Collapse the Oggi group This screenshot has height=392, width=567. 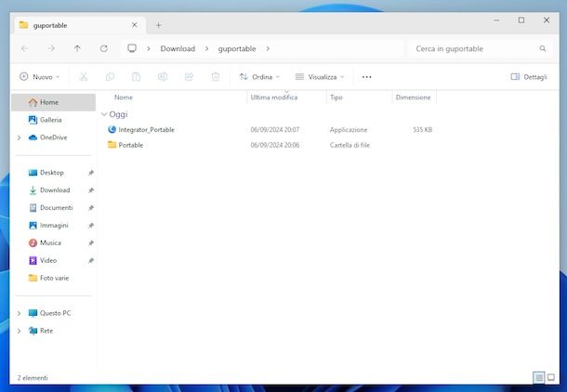point(104,114)
